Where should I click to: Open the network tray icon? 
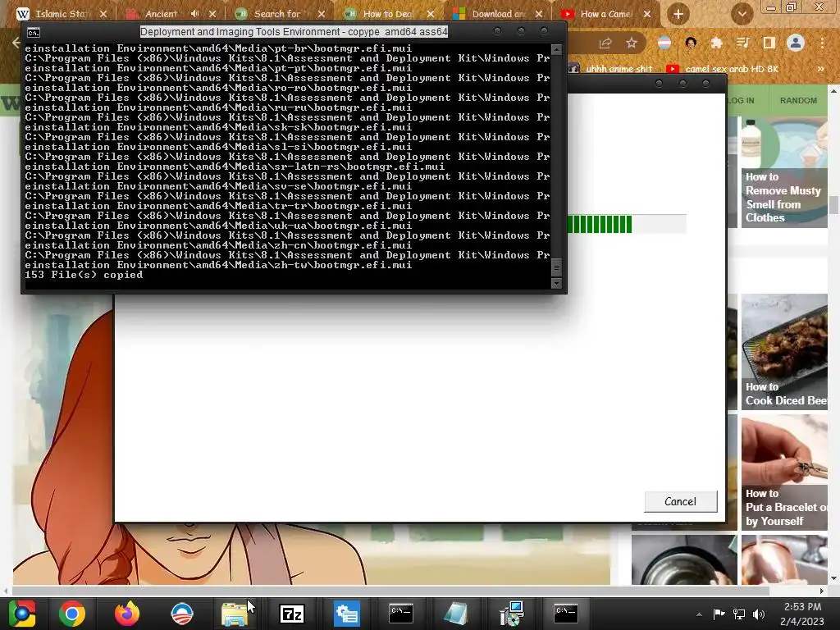[x=739, y=614]
